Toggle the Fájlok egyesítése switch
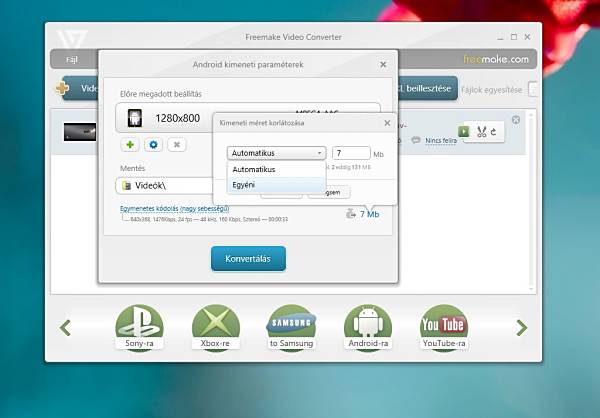 (x=533, y=90)
